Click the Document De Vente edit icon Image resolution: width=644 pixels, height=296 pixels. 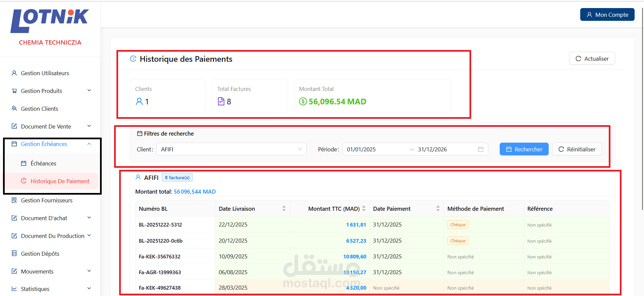[x=14, y=126]
